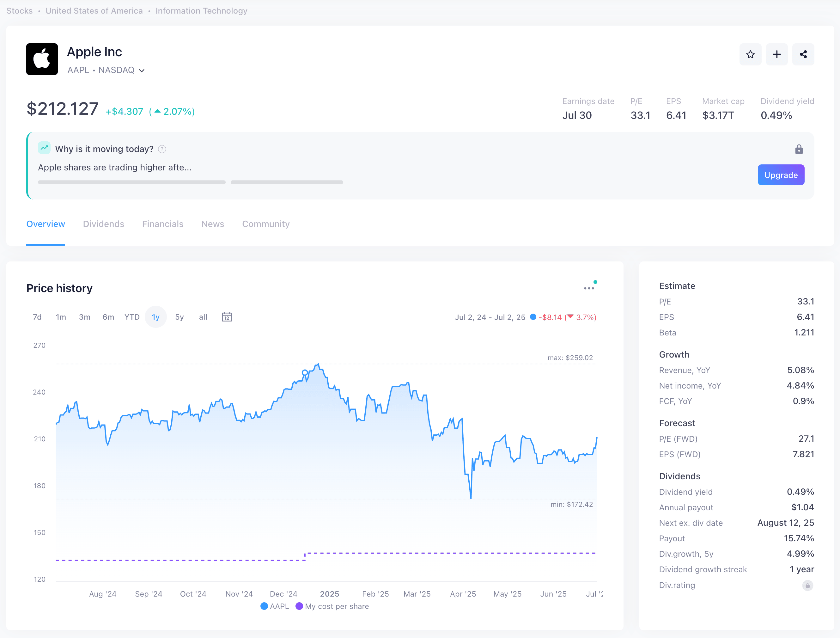Click the trending-up icon beside 'Why is it moving'
The image size is (840, 638).
pyautogui.click(x=44, y=148)
